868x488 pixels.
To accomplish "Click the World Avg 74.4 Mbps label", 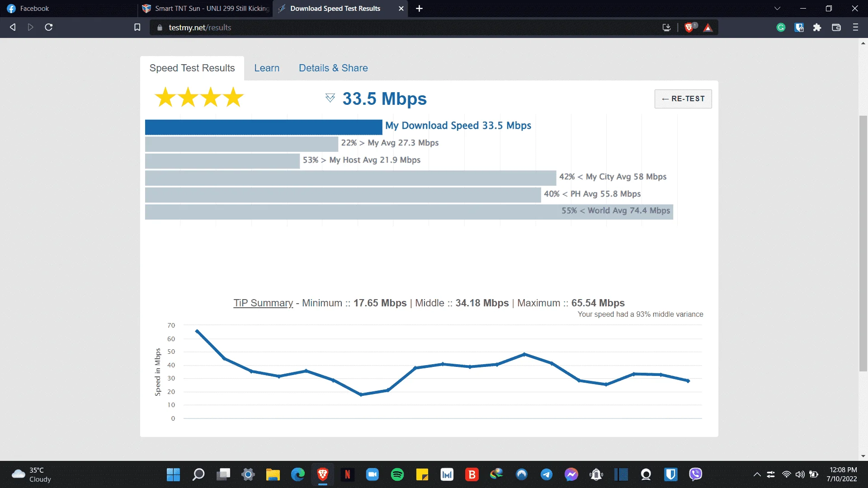I will click(616, 211).
